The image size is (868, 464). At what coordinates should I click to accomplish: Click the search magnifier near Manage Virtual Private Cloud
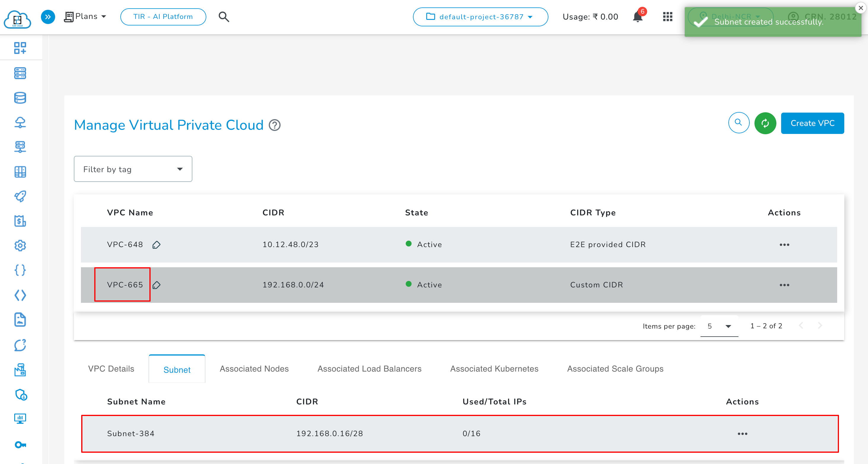click(x=739, y=123)
